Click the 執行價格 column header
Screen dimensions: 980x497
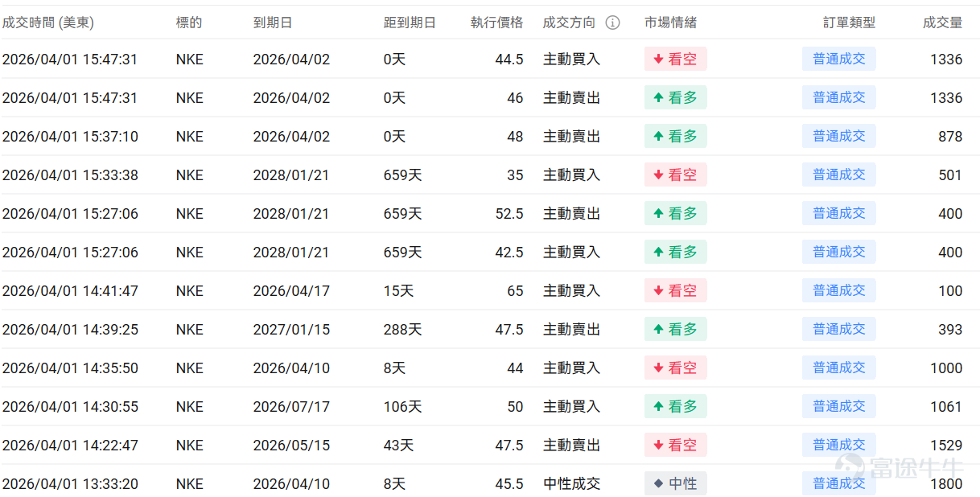point(496,23)
